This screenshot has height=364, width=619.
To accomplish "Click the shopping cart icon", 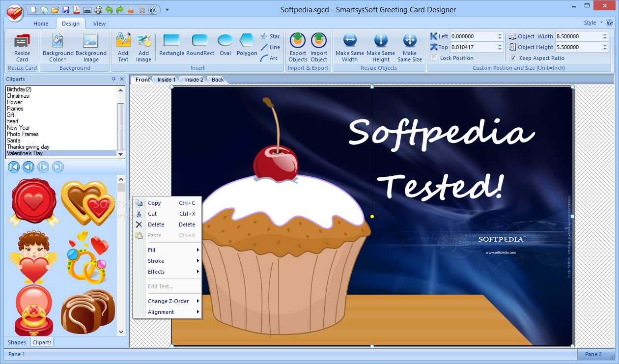I will (x=141, y=10).
